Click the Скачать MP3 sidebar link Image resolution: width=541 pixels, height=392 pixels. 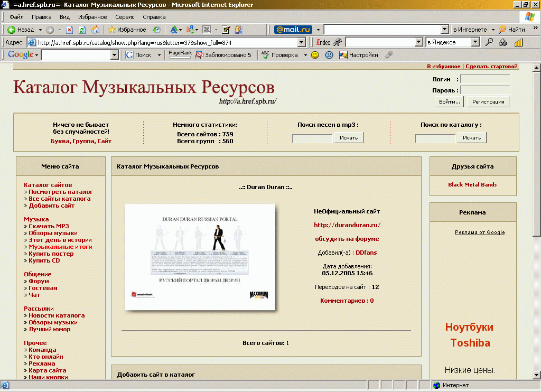coord(49,226)
